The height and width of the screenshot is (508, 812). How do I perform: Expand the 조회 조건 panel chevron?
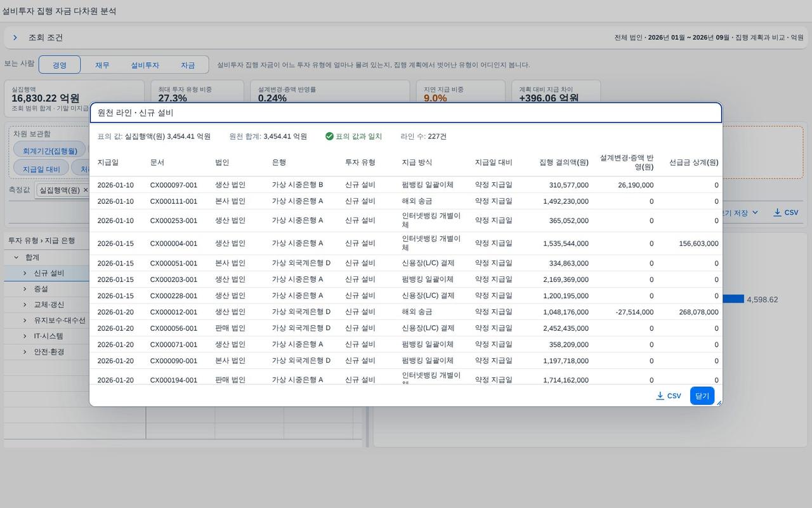pyautogui.click(x=15, y=38)
